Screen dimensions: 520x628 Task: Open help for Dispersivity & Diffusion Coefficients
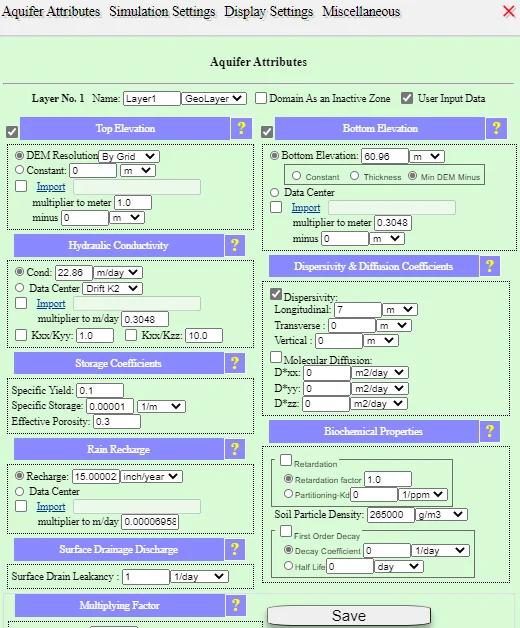point(490,266)
